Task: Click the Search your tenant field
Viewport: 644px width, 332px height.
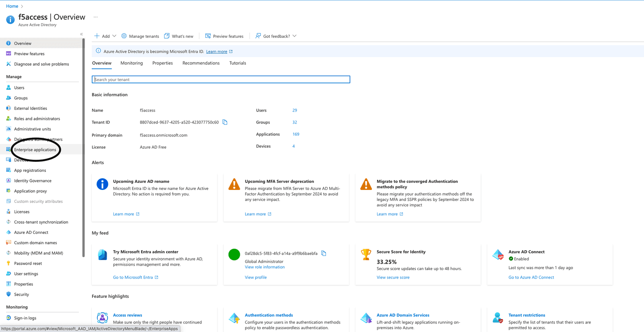Action: point(221,80)
